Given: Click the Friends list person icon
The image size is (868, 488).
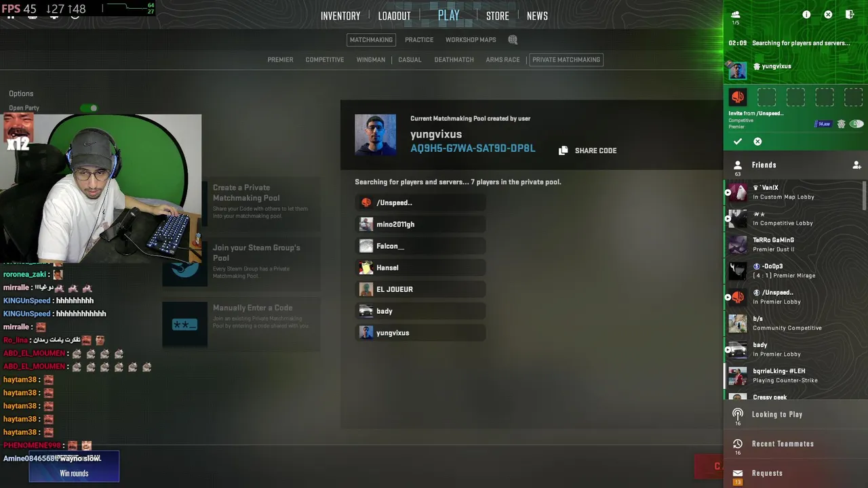Looking at the screenshot, I should 738,165.
